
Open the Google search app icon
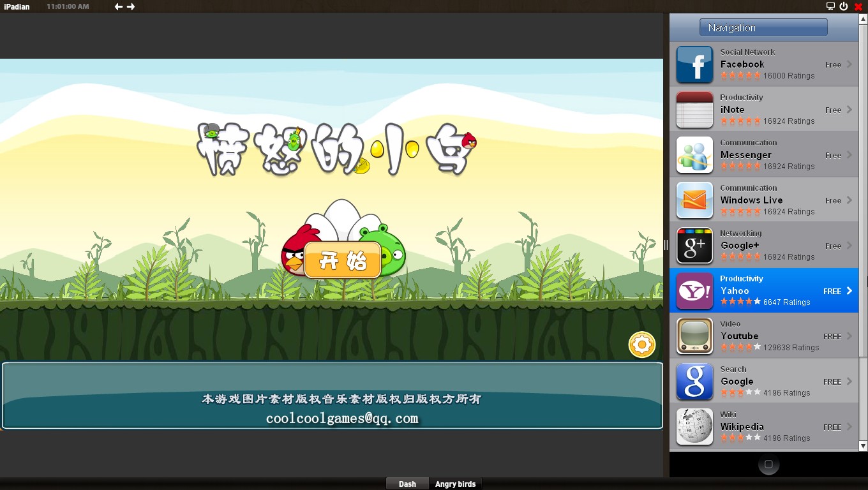pos(694,382)
